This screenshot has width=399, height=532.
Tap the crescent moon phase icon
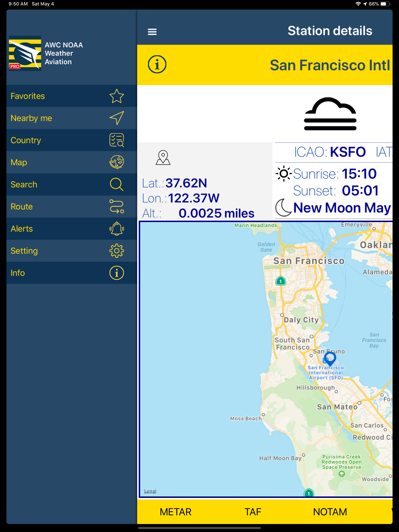point(283,207)
